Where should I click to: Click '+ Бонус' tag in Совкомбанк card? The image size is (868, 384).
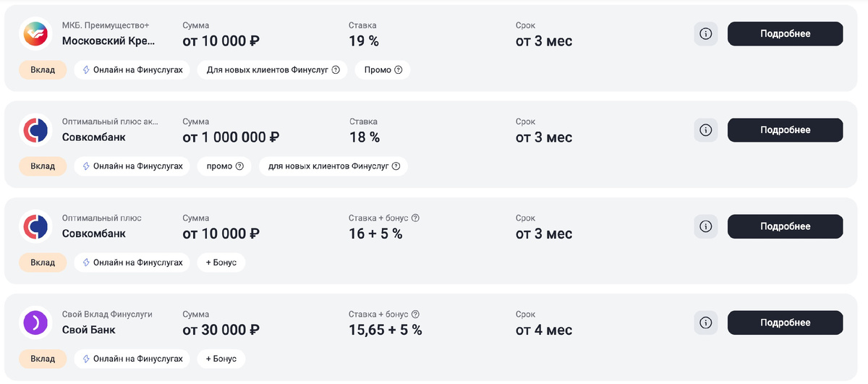click(x=221, y=263)
